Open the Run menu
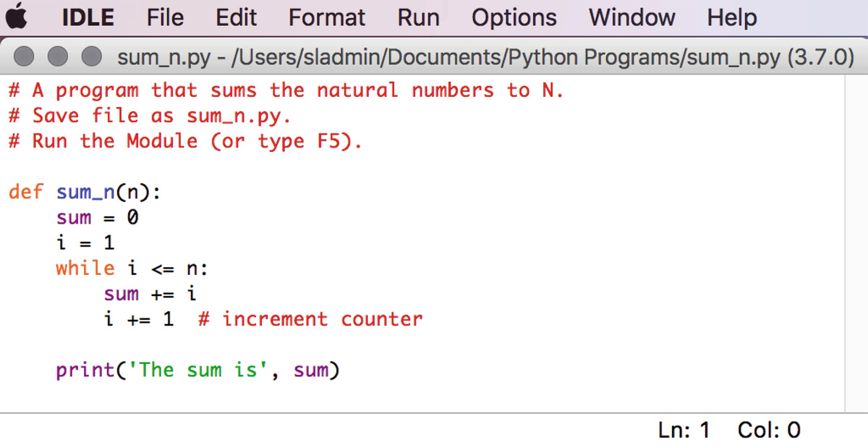The image size is (868, 448). (418, 17)
